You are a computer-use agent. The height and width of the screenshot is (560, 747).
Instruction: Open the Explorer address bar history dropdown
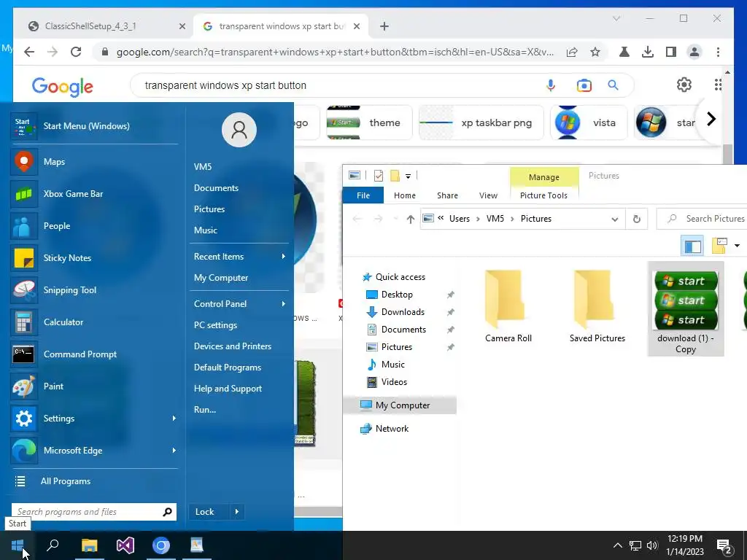(614, 219)
